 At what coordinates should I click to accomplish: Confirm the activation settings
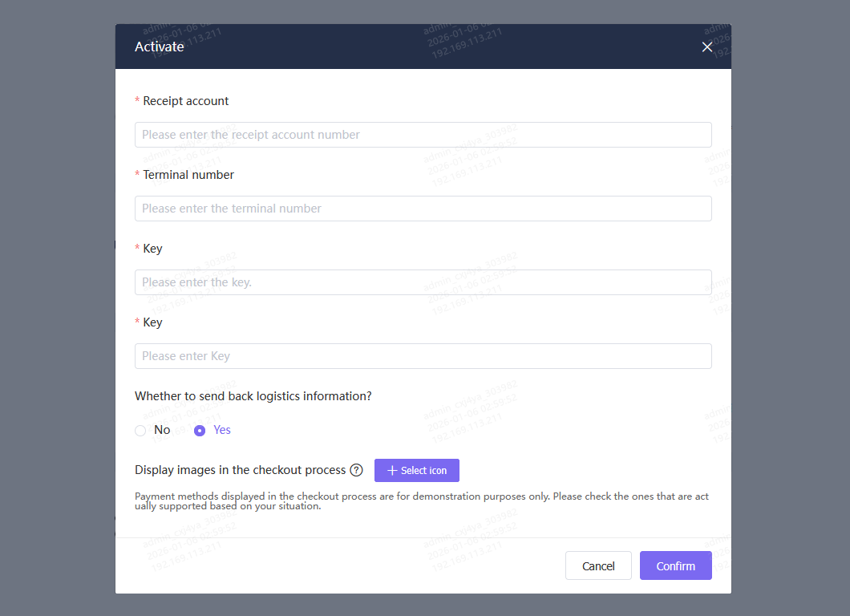pos(675,565)
